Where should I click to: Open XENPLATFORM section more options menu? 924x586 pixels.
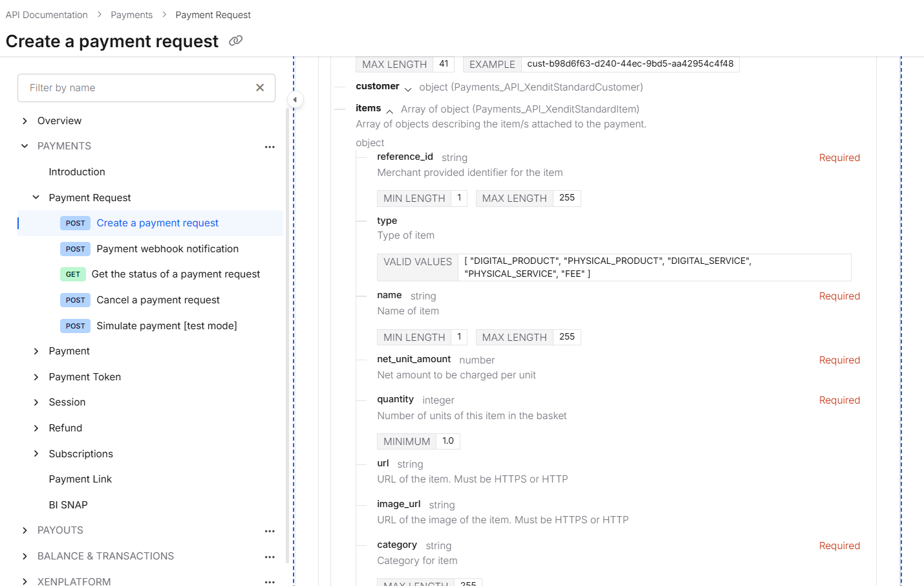click(270, 581)
